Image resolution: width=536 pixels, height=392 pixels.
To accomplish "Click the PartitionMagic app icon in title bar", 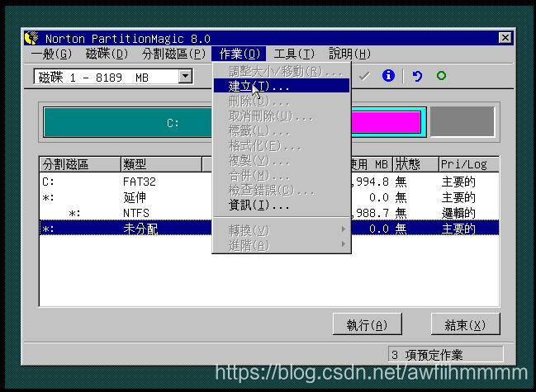I will pyautogui.click(x=31, y=38).
